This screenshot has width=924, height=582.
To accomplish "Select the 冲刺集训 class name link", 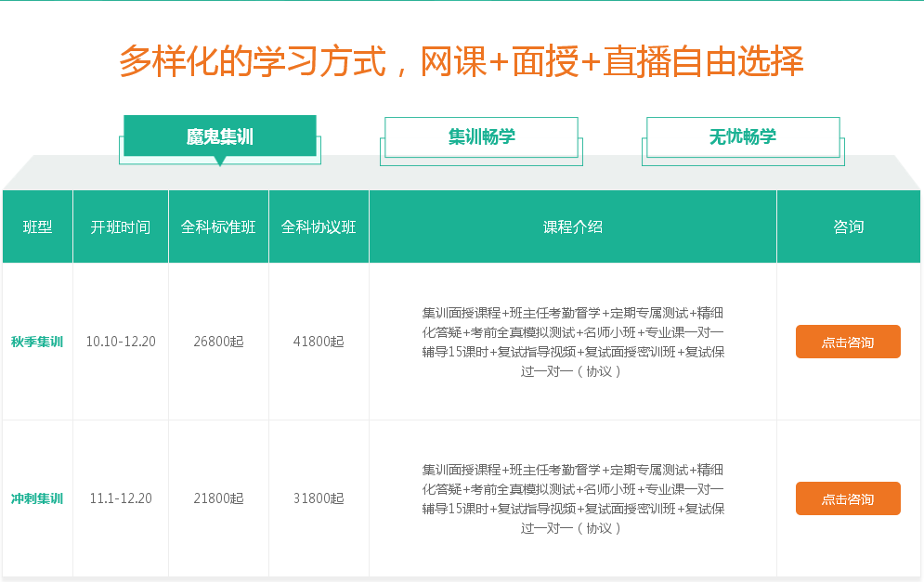I will [37, 498].
